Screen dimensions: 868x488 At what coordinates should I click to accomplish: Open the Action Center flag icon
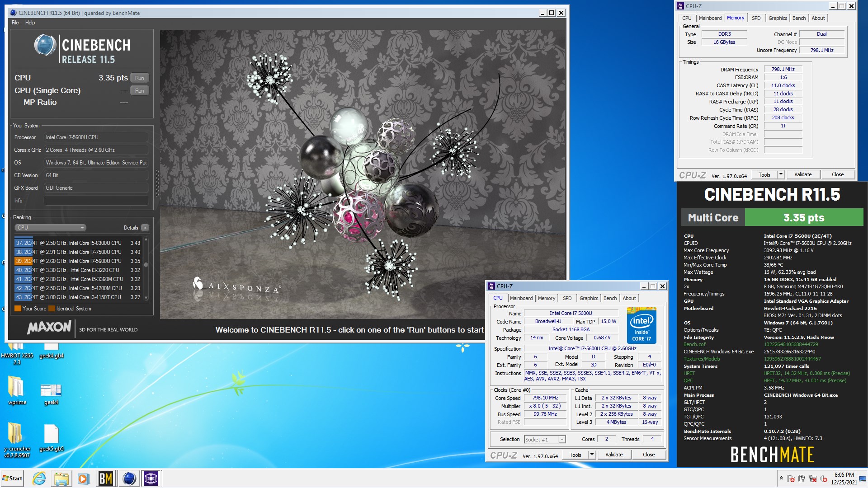791,479
